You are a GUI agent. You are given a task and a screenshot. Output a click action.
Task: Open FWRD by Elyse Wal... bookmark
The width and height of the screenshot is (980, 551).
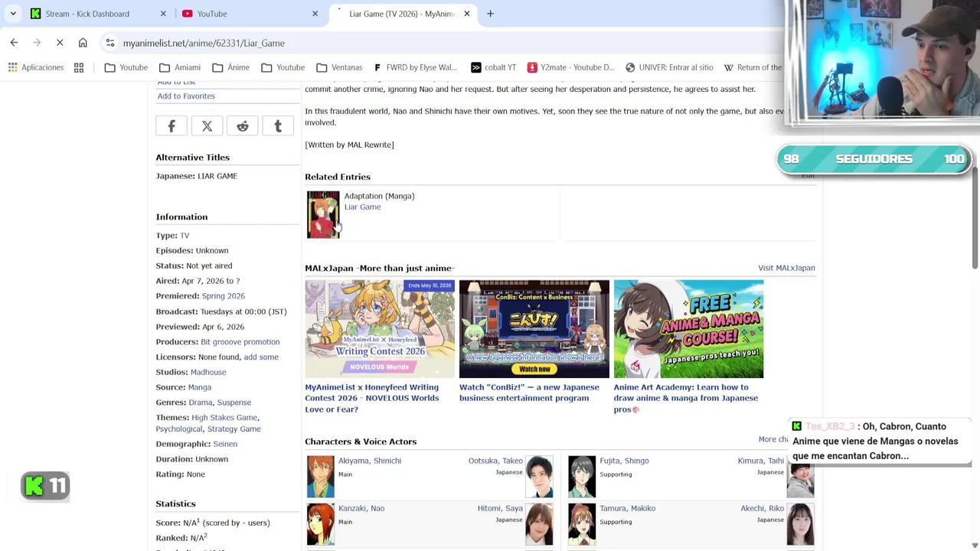pyautogui.click(x=414, y=67)
